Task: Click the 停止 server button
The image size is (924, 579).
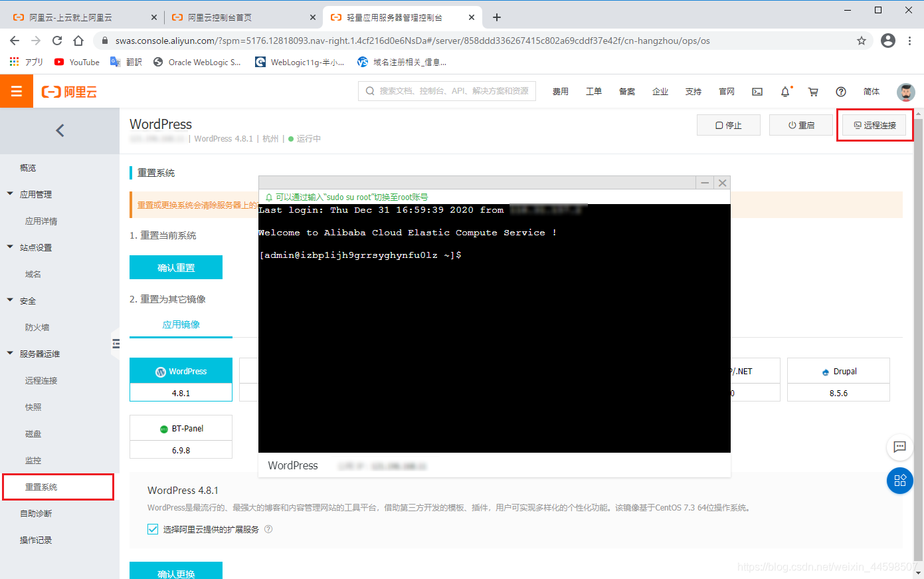Action: click(728, 125)
